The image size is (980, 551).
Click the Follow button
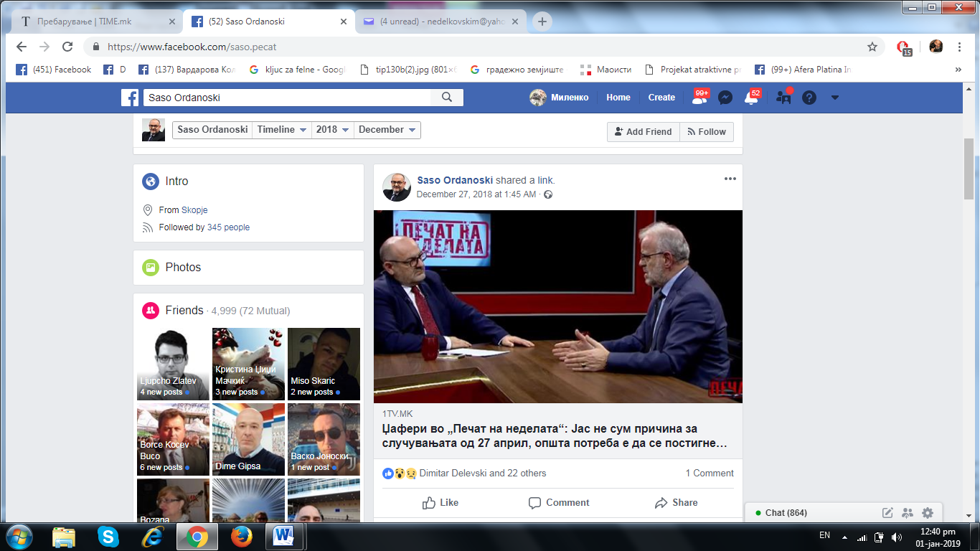(707, 132)
